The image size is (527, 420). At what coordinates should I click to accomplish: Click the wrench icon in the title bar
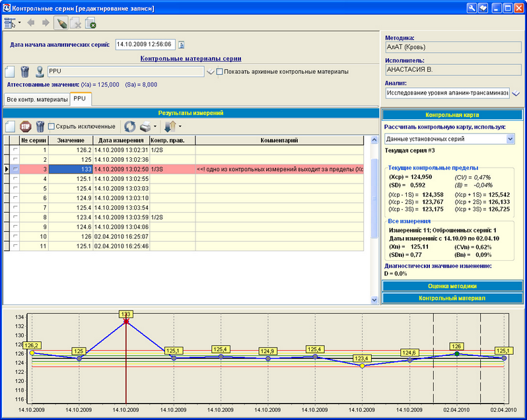472,7
